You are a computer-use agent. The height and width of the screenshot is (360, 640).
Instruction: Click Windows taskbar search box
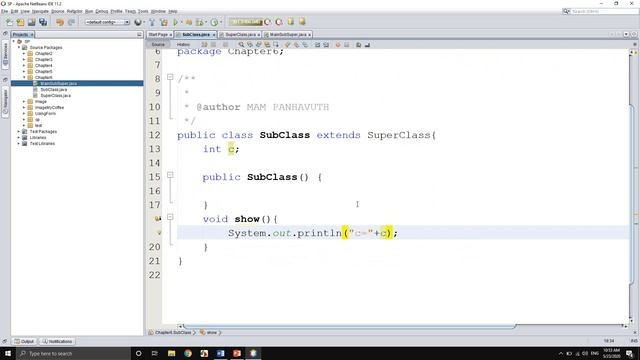73,353
